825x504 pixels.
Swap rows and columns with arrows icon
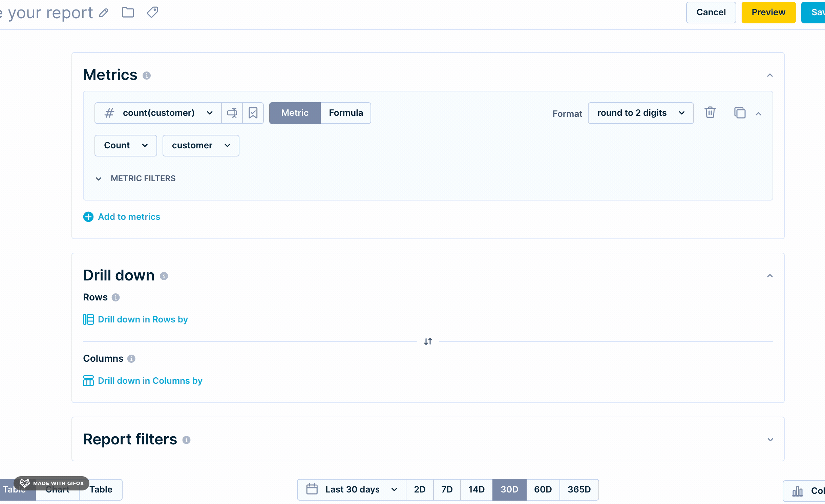click(x=428, y=341)
